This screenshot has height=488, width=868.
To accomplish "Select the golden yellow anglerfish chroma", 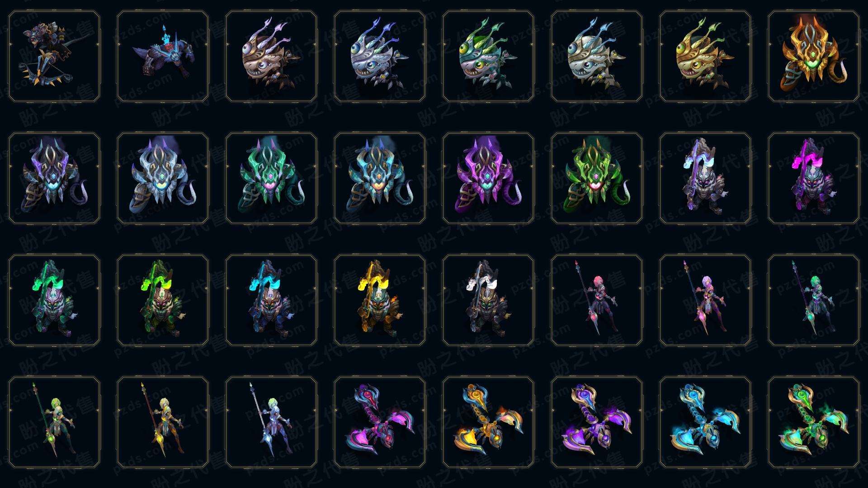I will point(705,56).
